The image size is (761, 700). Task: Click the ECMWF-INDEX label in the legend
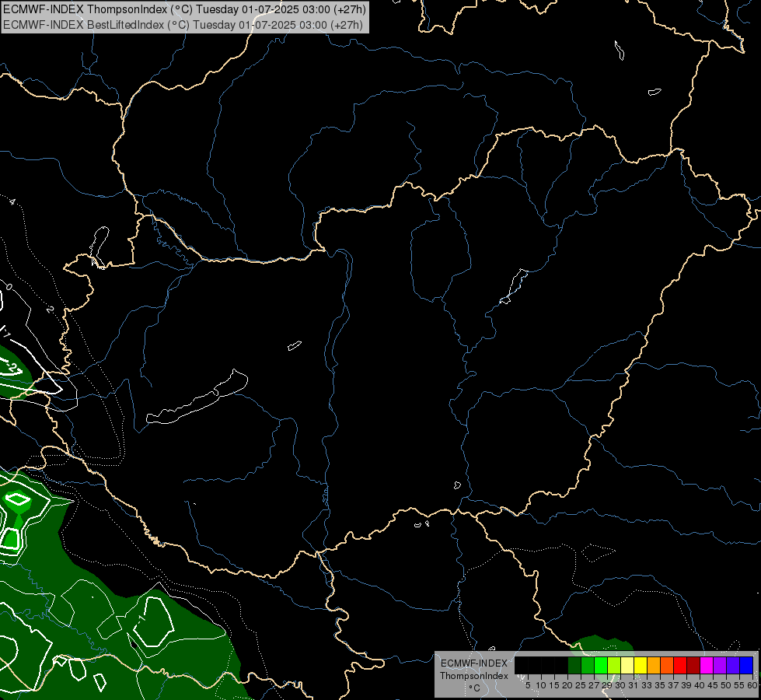(474, 663)
